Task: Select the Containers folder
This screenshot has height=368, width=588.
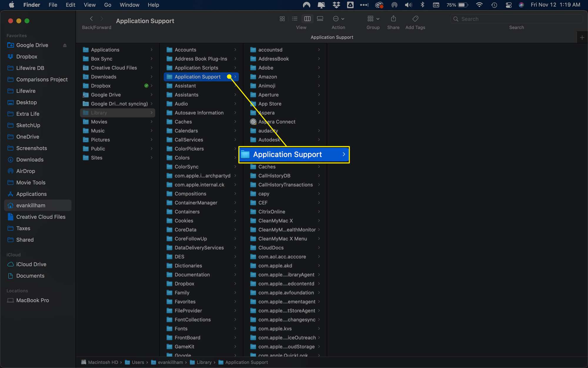Action: 201,212
